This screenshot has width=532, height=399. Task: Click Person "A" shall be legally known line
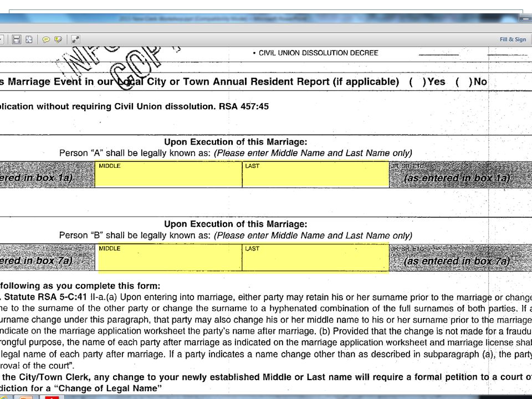coord(236,153)
